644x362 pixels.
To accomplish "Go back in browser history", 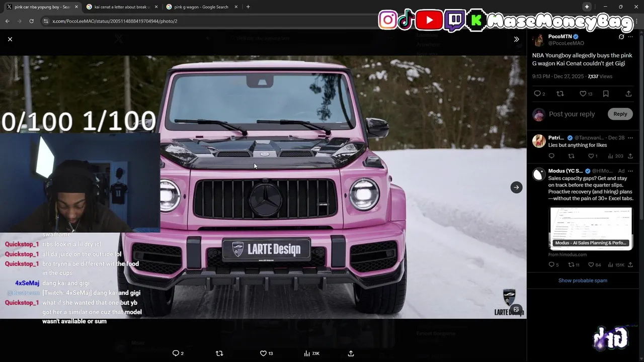I will click(7, 21).
